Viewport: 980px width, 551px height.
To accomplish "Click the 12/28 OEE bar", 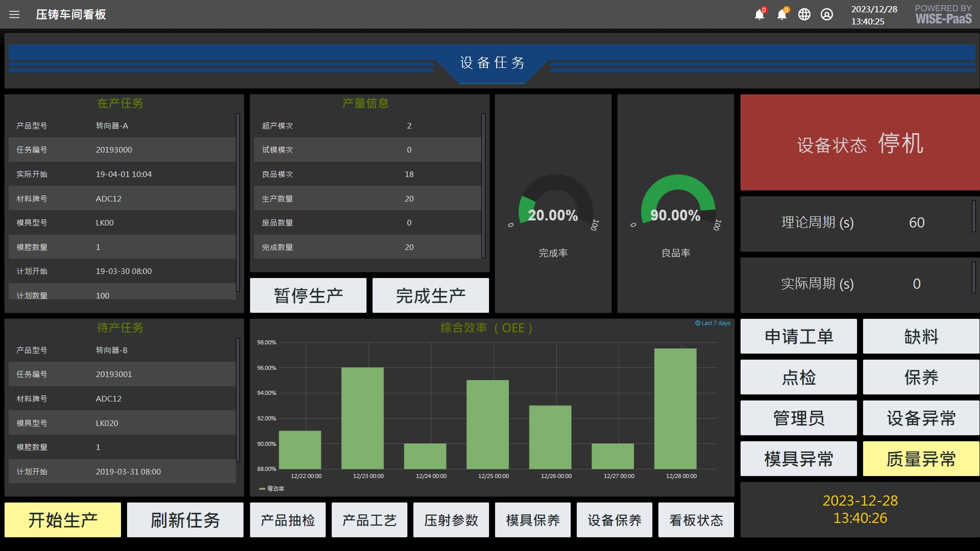I will 675,409.
